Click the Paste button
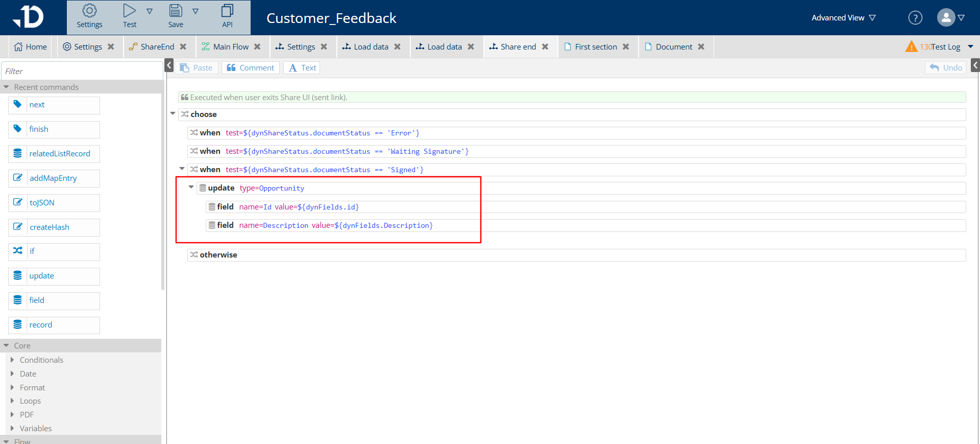This screenshot has height=444, width=980. [x=197, y=67]
